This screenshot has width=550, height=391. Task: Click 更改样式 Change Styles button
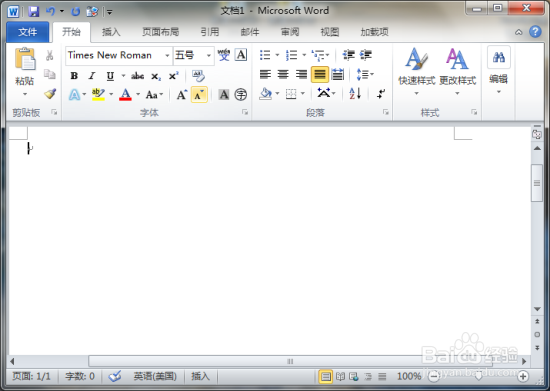(x=457, y=72)
